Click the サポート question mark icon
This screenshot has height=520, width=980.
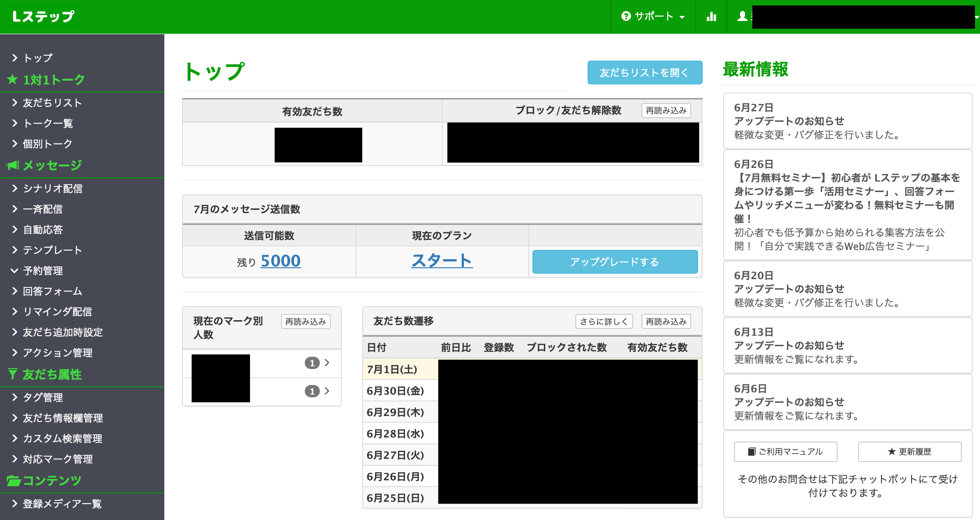[626, 16]
